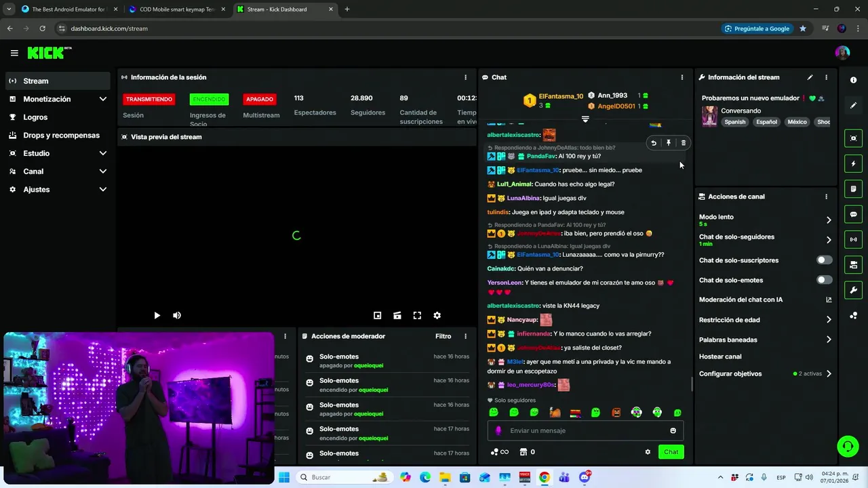Open Modo lento settings
The image size is (868, 488).
765,220
